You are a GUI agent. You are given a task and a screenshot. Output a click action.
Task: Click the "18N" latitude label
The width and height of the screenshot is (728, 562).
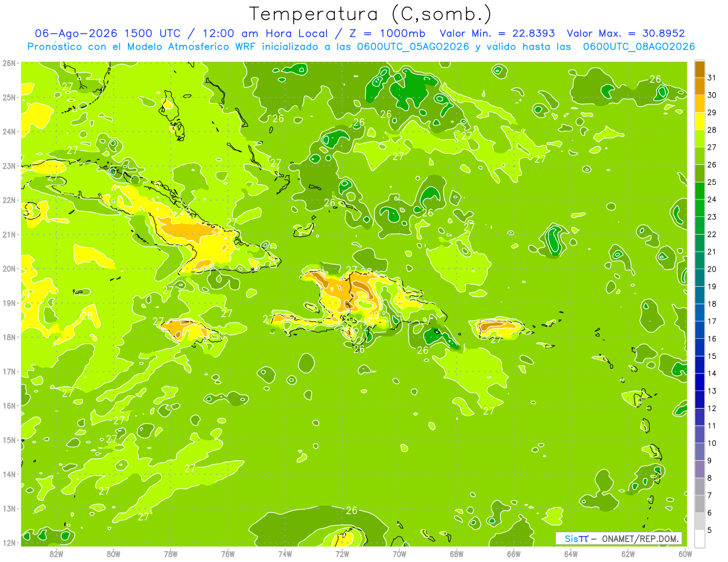[9, 337]
